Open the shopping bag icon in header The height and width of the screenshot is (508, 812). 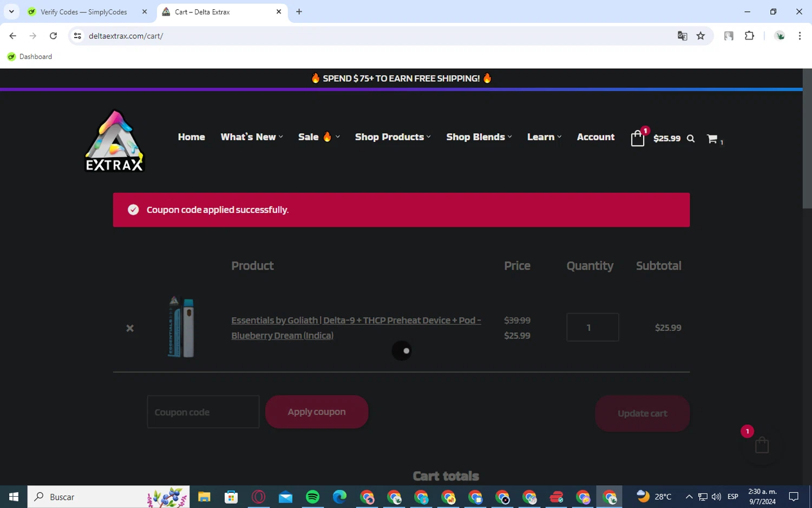638,138
